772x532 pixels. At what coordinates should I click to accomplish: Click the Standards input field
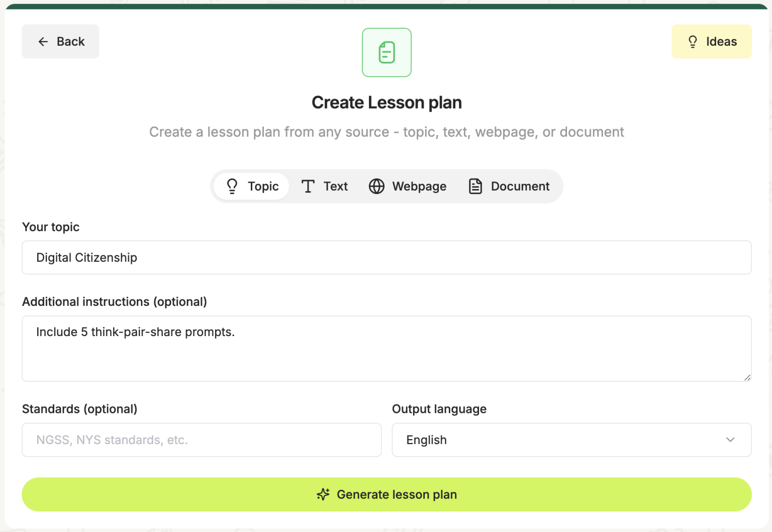pyautogui.click(x=201, y=440)
